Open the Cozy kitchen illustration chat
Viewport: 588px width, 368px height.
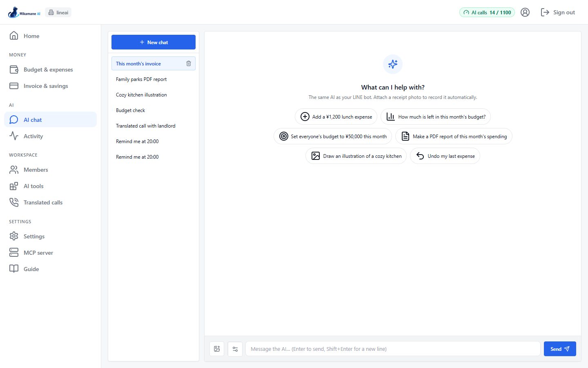point(154,95)
